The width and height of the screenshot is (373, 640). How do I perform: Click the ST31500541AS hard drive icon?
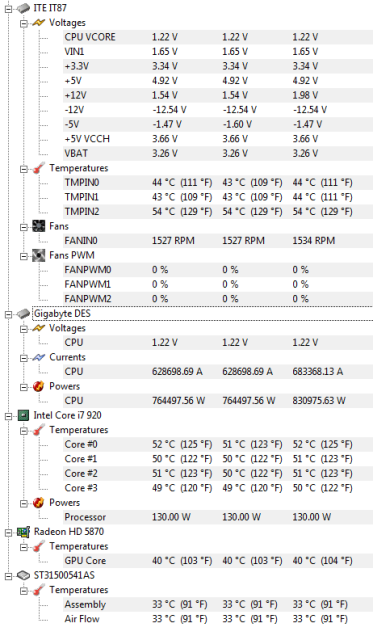pos(24,576)
